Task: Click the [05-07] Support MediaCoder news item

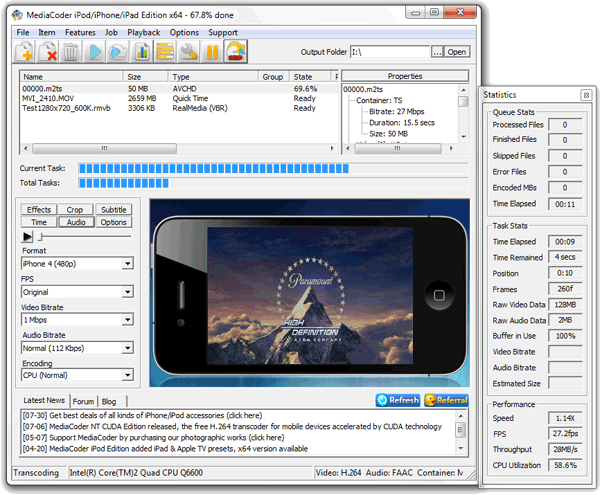Action: pos(153,438)
